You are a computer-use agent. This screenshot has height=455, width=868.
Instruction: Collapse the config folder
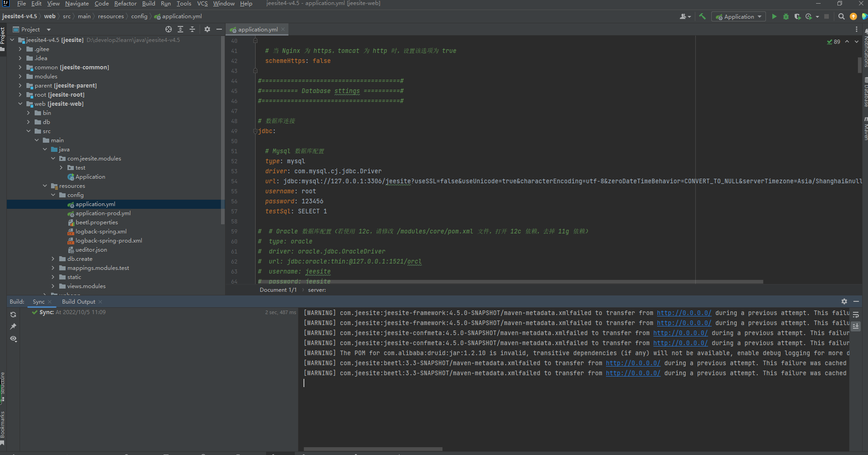click(53, 195)
